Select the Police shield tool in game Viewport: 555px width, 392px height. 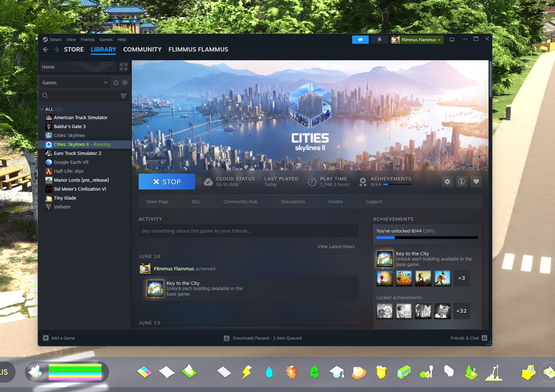[381, 372]
